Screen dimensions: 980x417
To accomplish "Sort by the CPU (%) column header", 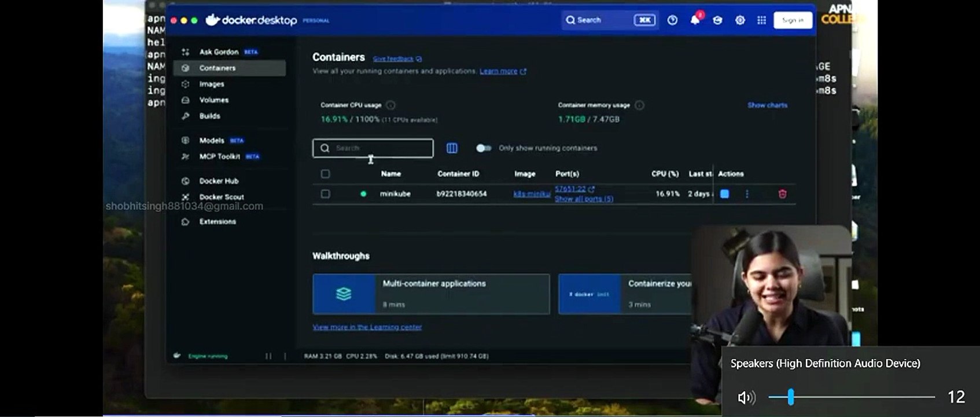I will click(665, 174).
